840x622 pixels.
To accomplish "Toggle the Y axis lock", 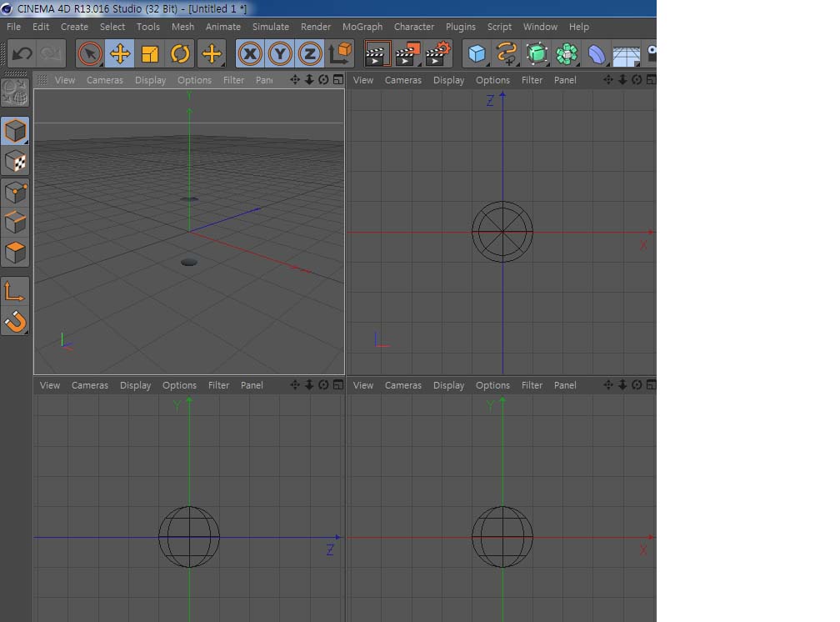I will 280,53.
